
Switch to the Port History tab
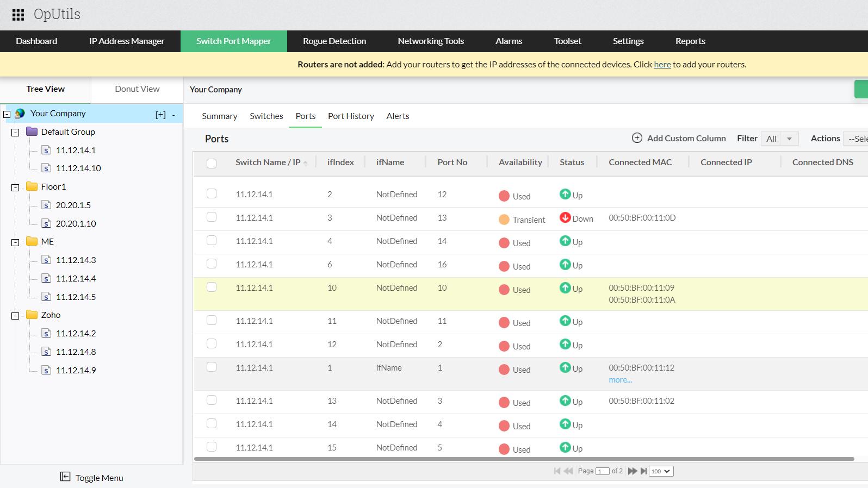(x=351, y=116)
